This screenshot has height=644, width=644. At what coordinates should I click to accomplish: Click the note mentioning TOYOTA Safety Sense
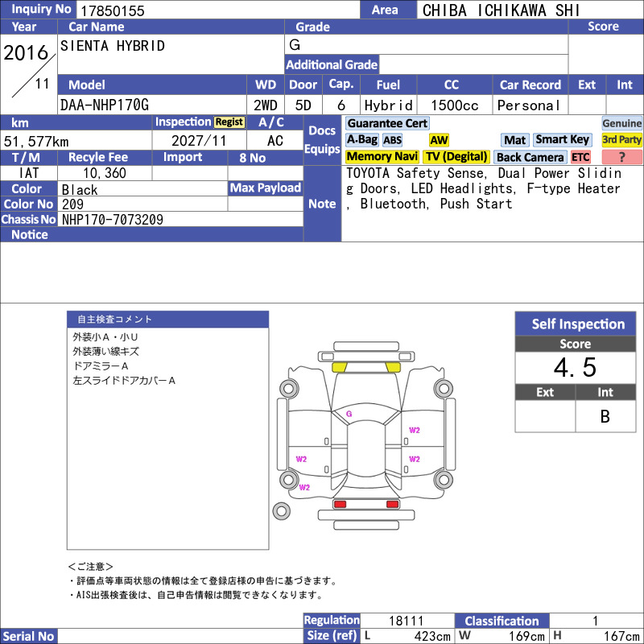(x=484, y=188)
